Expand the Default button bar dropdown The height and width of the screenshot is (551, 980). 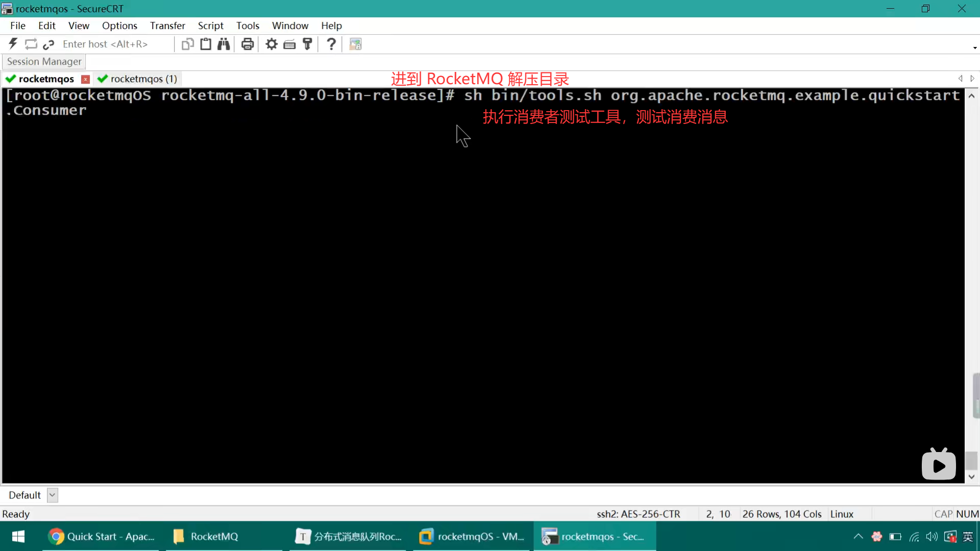52,495
